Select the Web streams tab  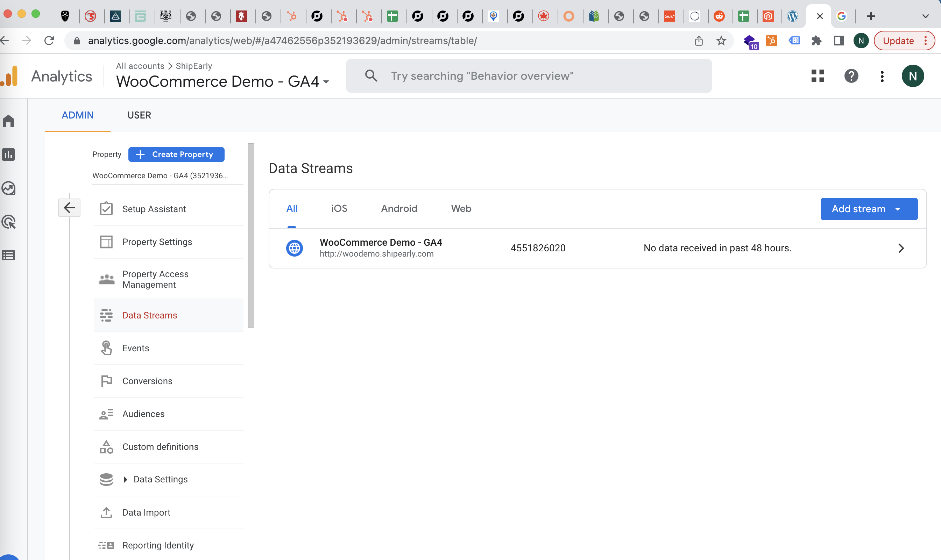click(x=461, y=208)
